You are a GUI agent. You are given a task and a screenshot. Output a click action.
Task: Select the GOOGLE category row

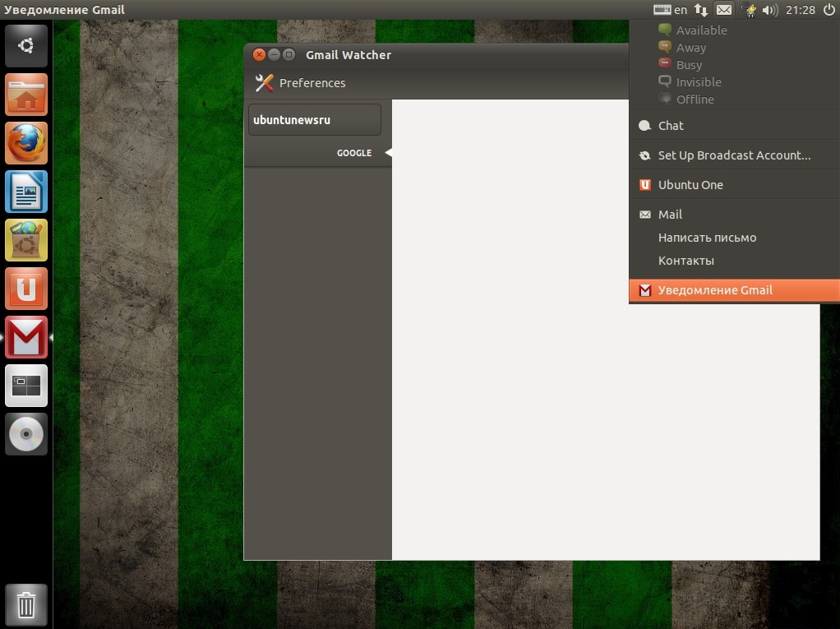pos(318,153)
